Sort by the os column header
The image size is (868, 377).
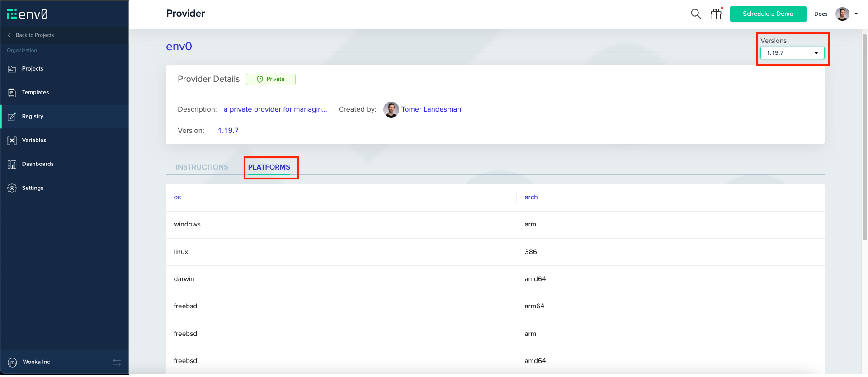[177, 198]
